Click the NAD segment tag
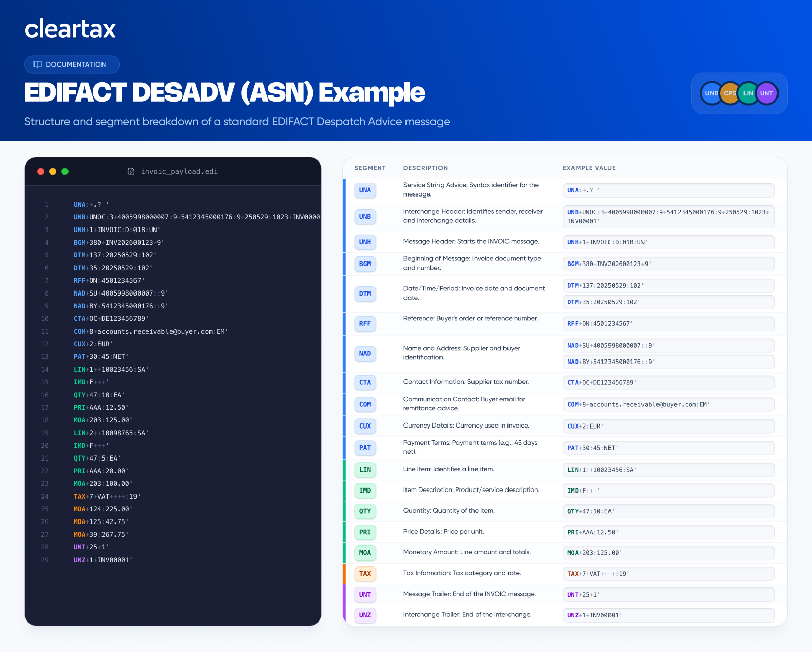The image size is (812, 654). [365, 354]
